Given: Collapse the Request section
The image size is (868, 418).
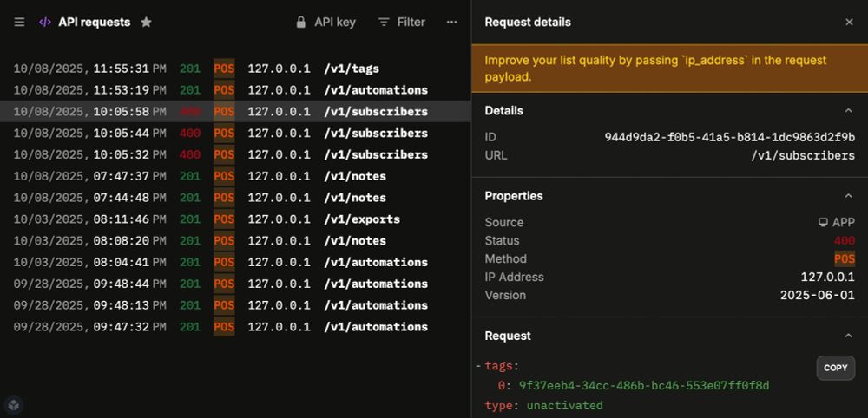Looking at the screenshot, I should (x=848, y=336).
